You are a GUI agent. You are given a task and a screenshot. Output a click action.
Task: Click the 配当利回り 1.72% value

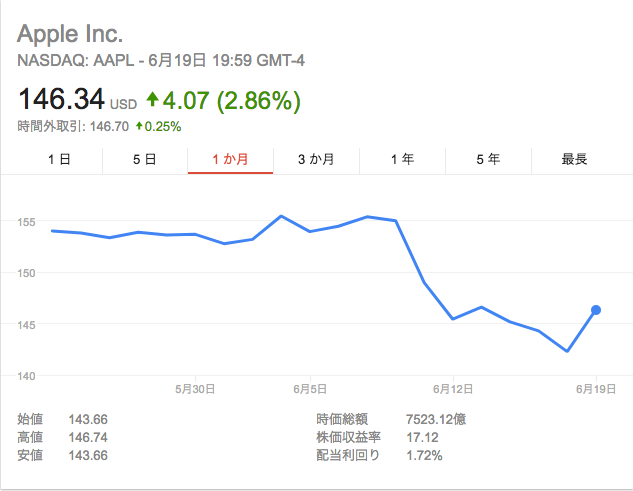pos(424,456)
